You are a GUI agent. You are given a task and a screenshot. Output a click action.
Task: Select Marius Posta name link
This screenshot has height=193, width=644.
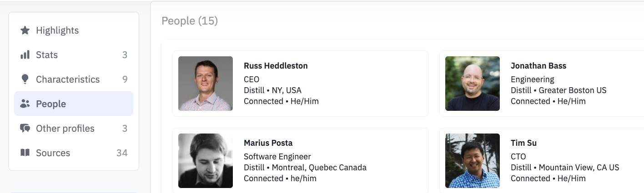268,143
